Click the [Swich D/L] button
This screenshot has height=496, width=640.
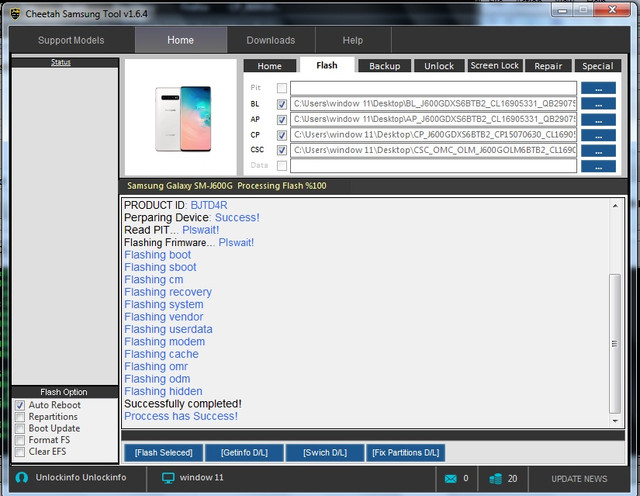click(325, 453)
